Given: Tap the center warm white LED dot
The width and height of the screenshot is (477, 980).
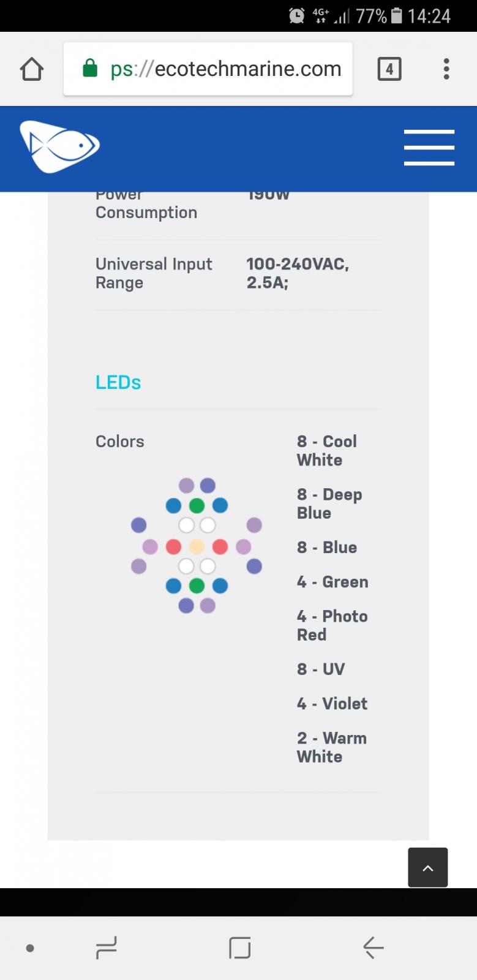Looking at the screenshot, I should pyautogui.click(x=197, y=547).
